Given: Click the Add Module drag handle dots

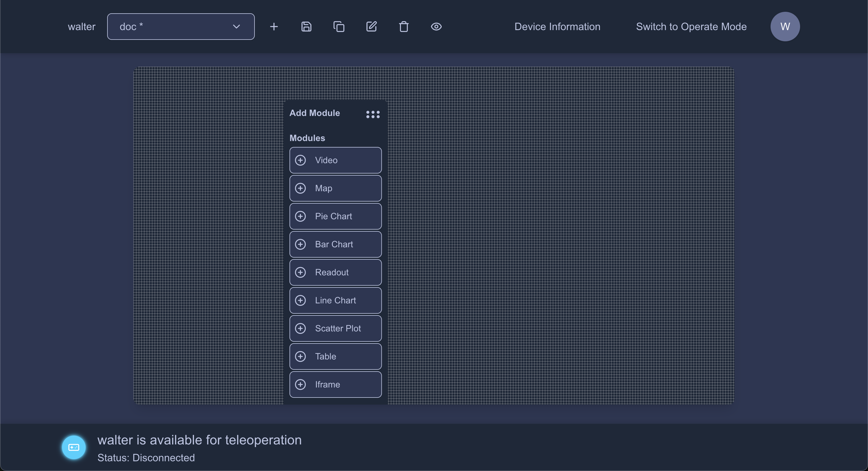Looking at the screenshot, I should [x=373, y=115].
